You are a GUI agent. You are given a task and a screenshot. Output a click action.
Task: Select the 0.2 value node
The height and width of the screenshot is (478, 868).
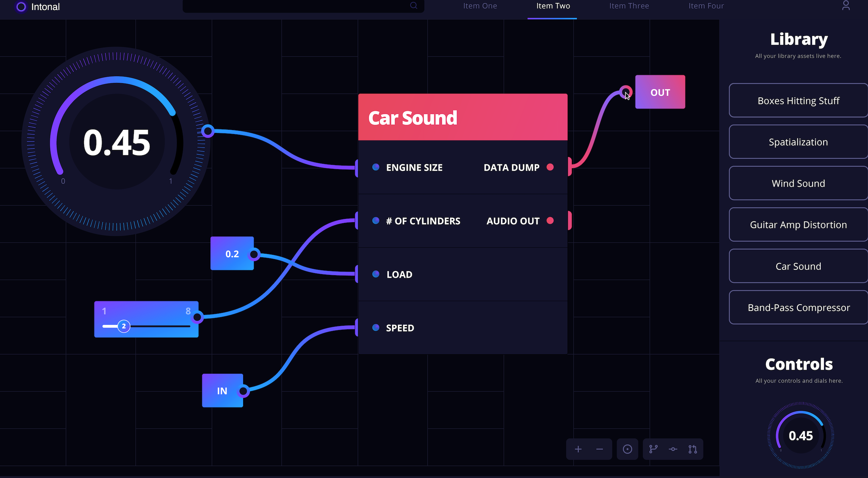[232, 254]
